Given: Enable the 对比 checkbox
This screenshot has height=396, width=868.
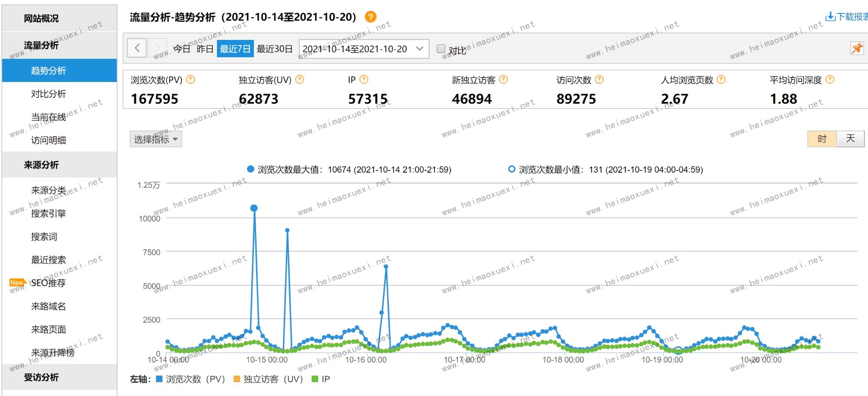Looking at the screenshot, I should (441, 49).
